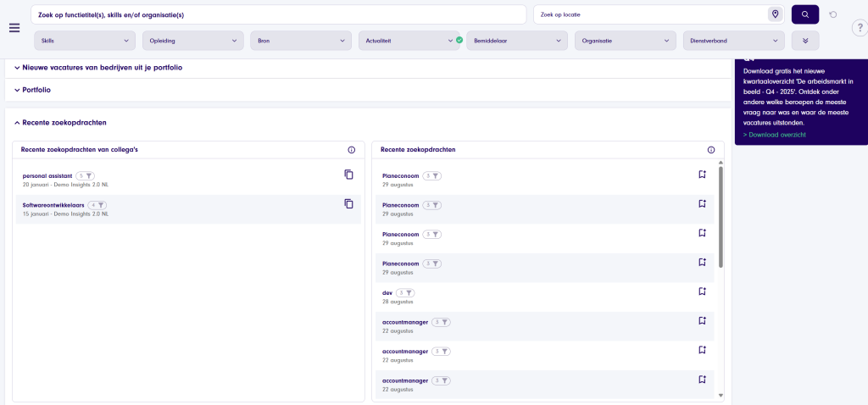Expand the Portfolio section
Screen dimensions: 868x405
click(x=37, y=90)
